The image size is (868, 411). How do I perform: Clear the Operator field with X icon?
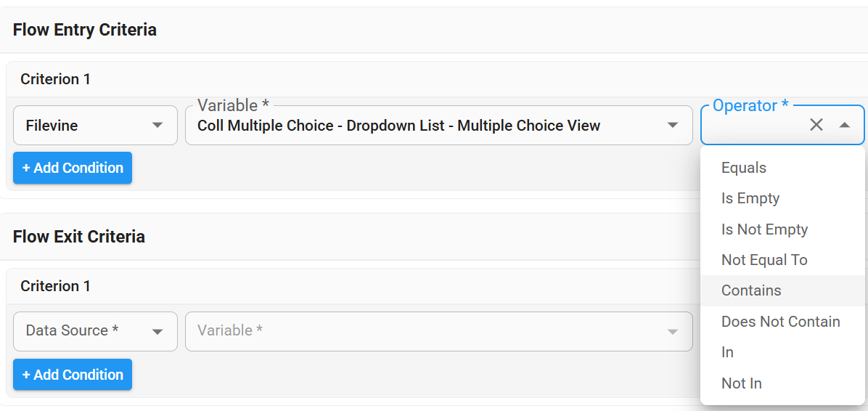pyautogui.click(x=816, y=125)
